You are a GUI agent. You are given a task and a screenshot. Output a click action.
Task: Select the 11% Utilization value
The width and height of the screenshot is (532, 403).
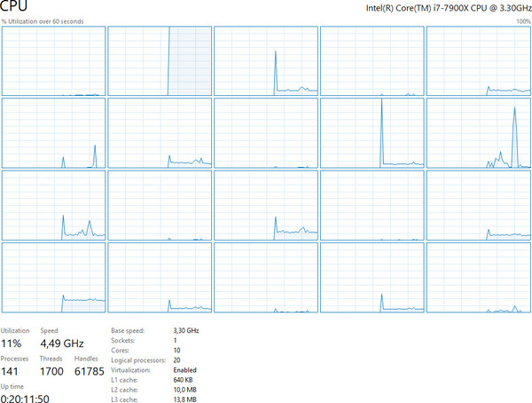click(12, 343)
